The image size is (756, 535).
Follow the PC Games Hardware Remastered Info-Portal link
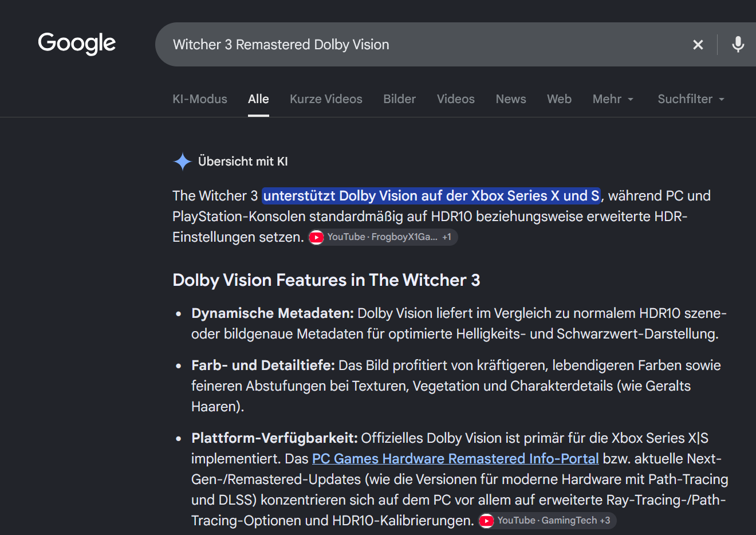(x=455, y=459)
